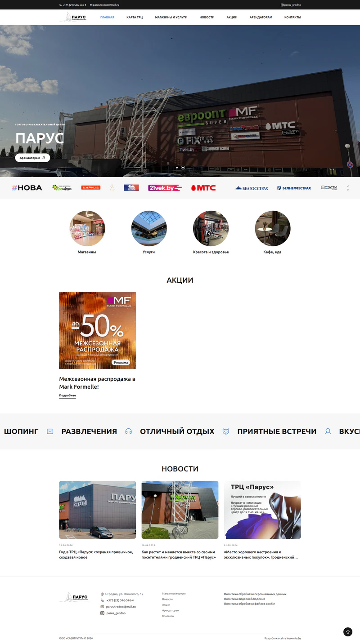Open the Магазины category circle image
The image size is (360, 644).
(x=87, y=228)
